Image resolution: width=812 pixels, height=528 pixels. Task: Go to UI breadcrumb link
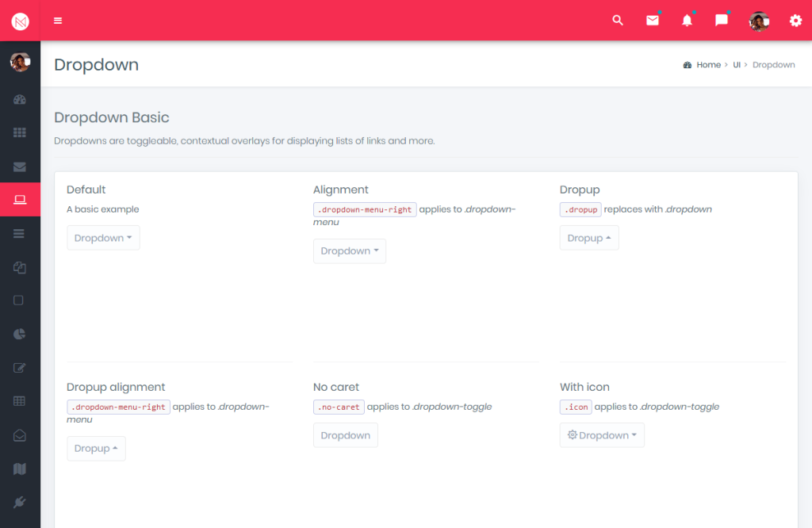[737, 65]
